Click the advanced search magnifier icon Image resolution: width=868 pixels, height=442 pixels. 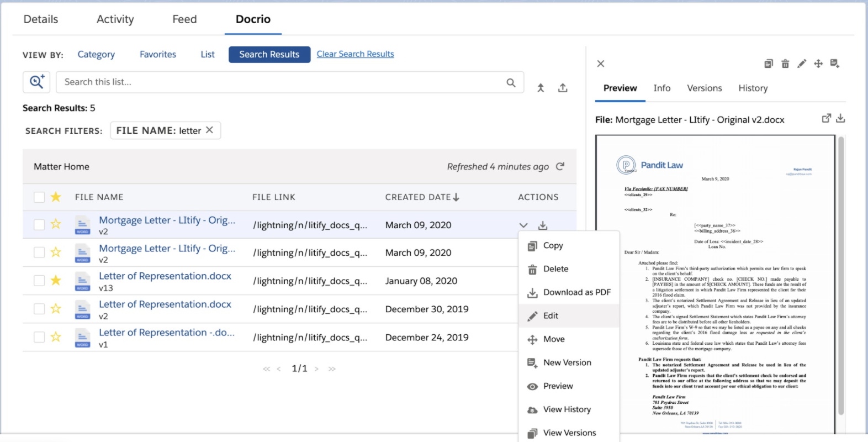coord(36,82)
